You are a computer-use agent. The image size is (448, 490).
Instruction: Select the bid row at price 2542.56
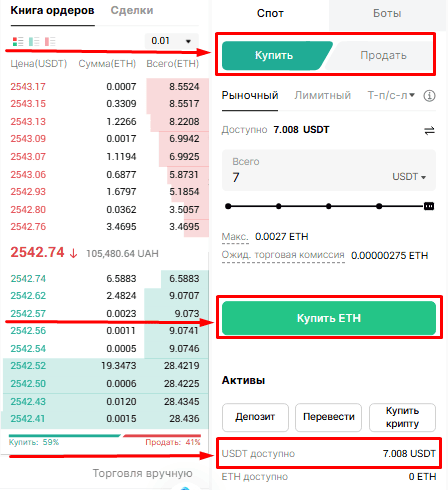[105, 331]
